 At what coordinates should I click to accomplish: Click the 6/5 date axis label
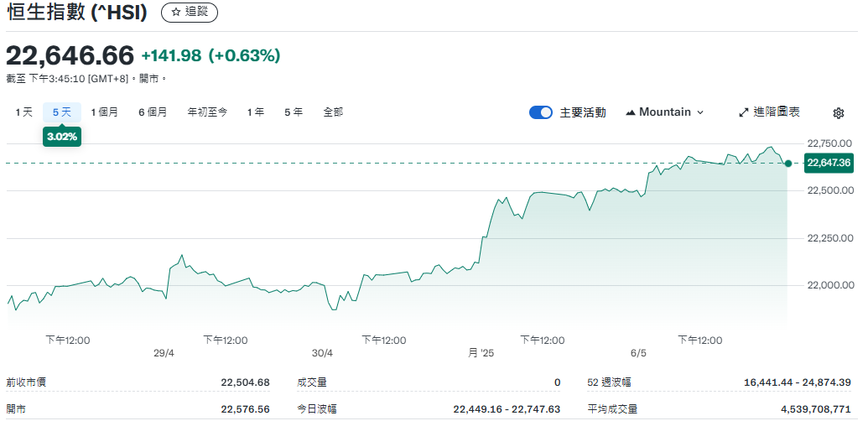point(638,353)
